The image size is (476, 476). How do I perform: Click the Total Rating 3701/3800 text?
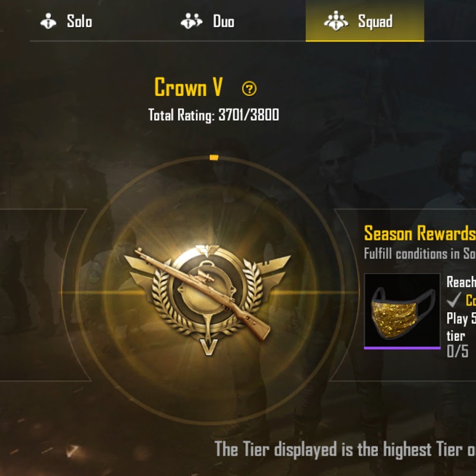point(214,115)
